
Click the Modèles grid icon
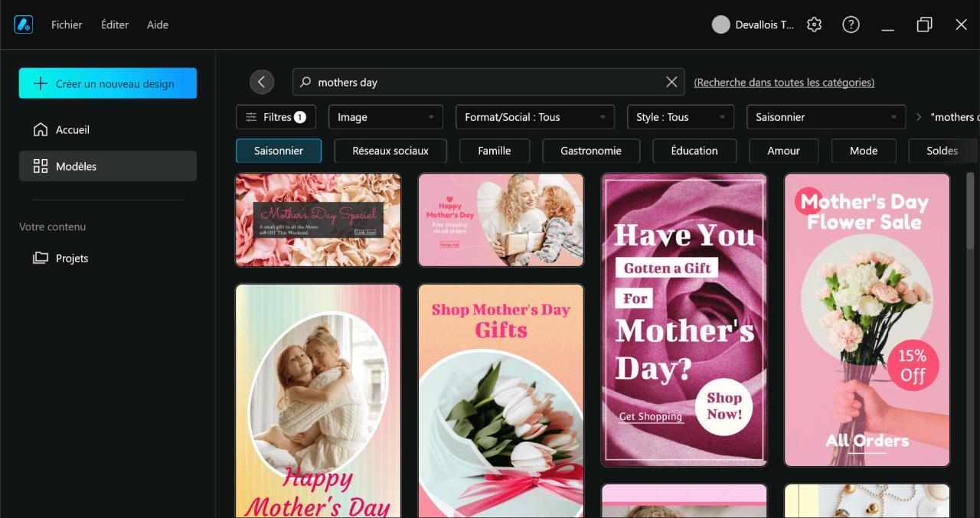[x=41, y=166]
